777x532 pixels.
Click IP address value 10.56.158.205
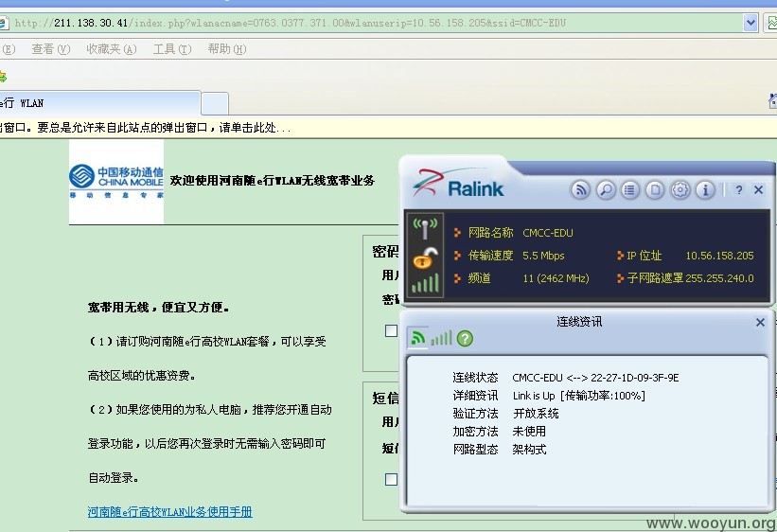[719, 256]
